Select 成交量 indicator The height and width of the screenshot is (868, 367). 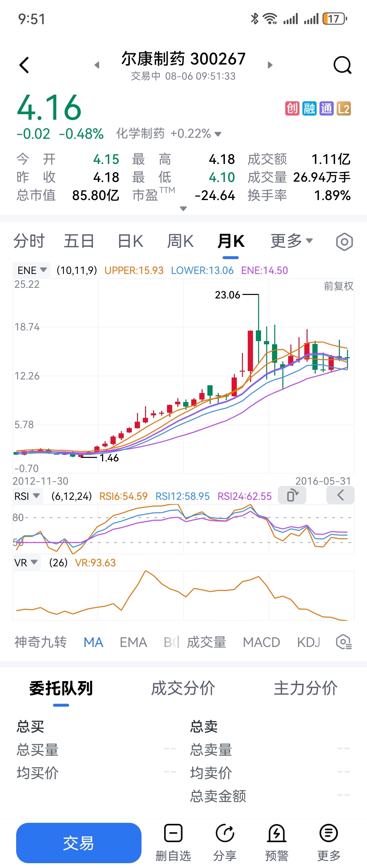click(x=206, y=642)
